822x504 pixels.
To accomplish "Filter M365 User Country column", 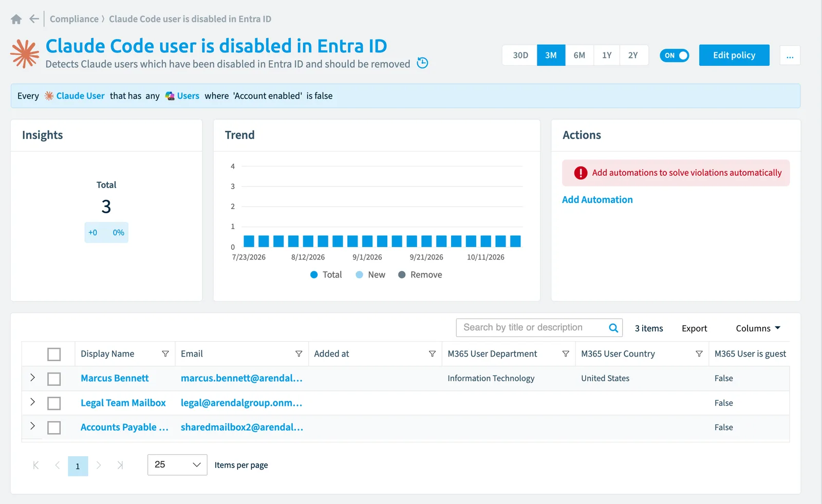I will tap(699, 354).
